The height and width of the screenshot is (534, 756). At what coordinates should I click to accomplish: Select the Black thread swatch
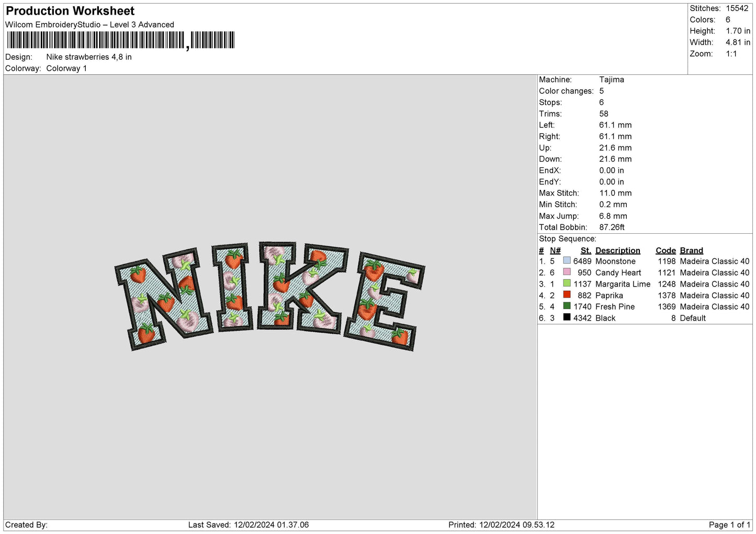point(567,317)
